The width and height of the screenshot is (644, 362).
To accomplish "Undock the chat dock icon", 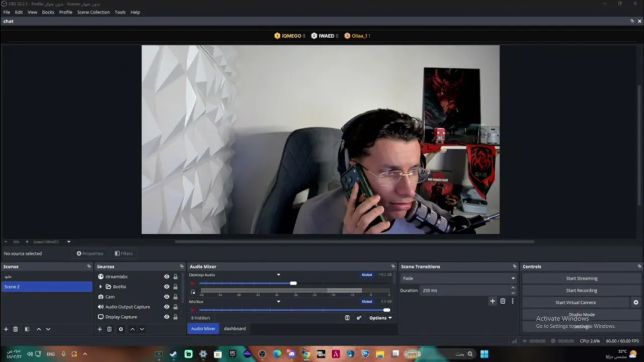I will click(632, 21).
